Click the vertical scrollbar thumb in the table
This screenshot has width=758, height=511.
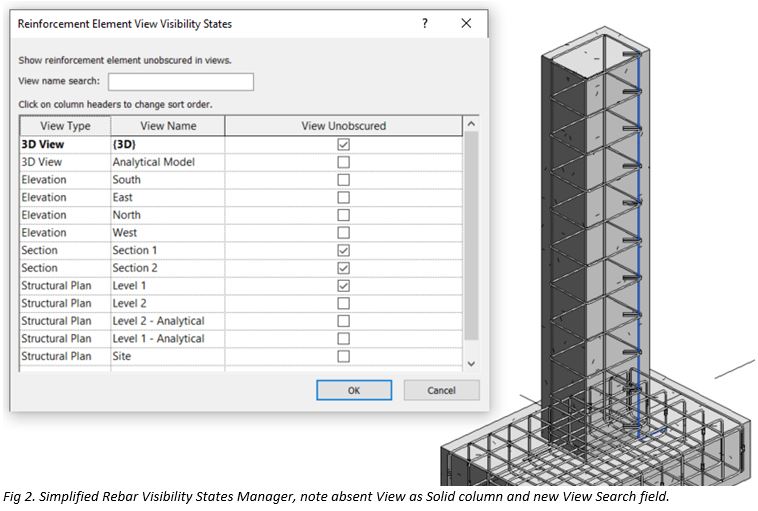point(471,236)
